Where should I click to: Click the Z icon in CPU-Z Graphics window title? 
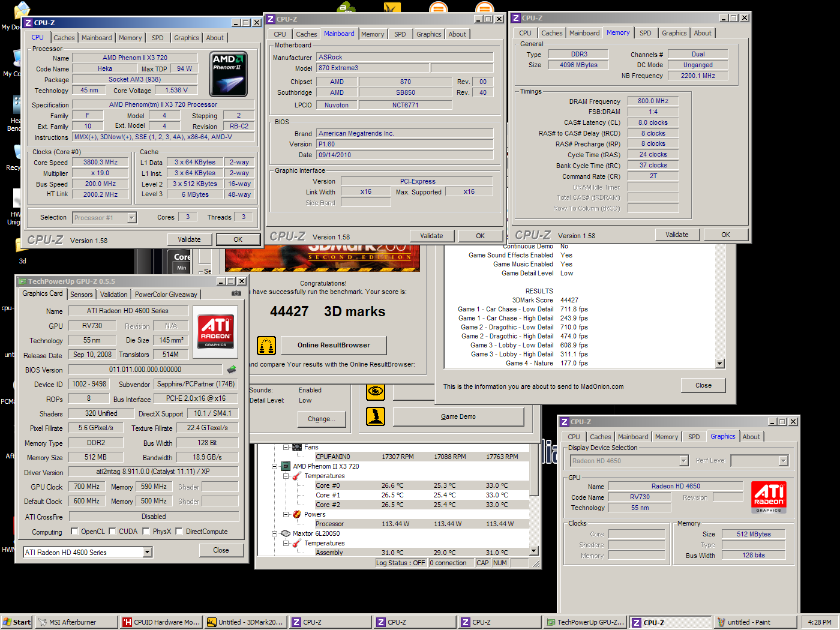click(565, 422)
